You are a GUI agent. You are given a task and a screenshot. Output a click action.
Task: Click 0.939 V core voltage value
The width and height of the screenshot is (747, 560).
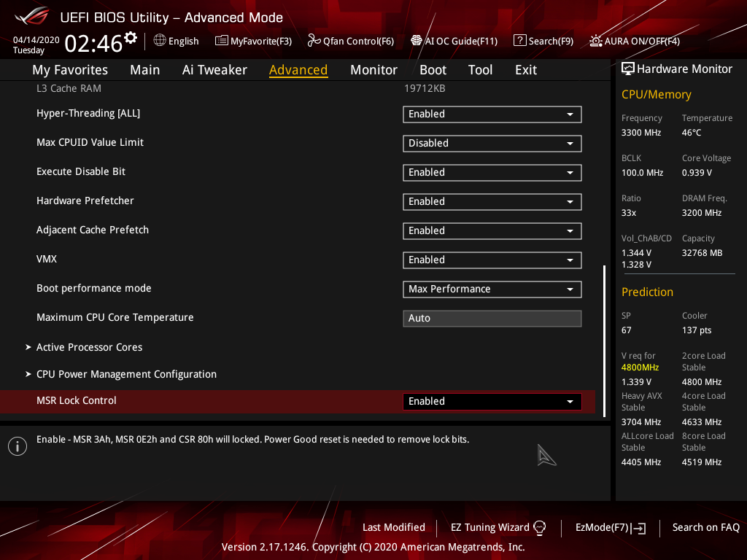pos(697,173)
